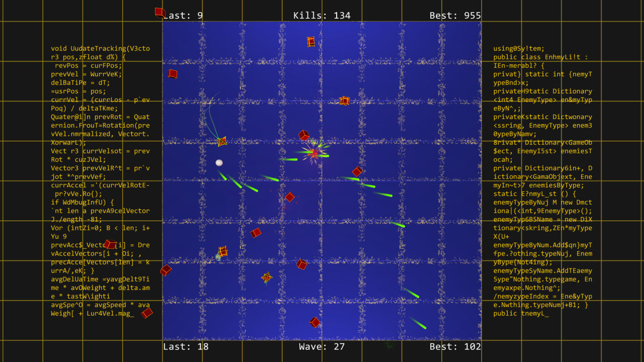
Task: Click the Best: 102 label
Action: (x=455, y=346)
